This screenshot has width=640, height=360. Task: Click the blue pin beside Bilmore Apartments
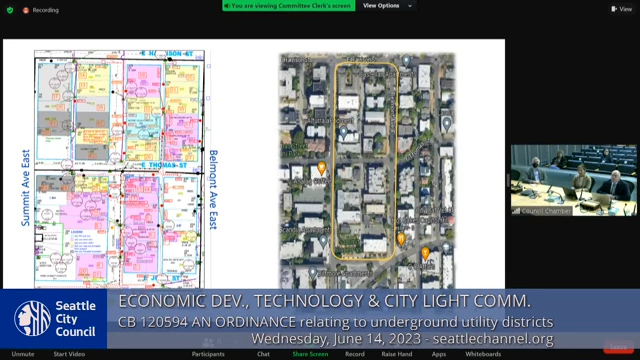pos(313,272)
